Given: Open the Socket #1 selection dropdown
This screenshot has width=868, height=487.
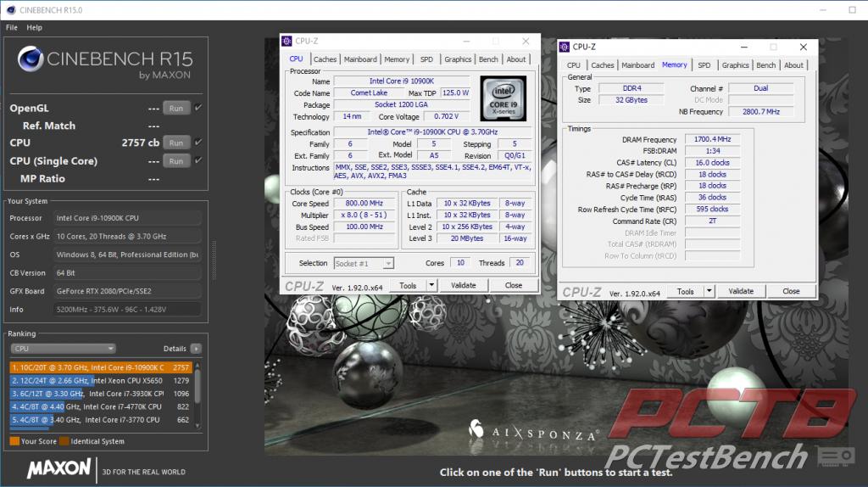Looking at the screenshot, I should [x=364, y=264].
